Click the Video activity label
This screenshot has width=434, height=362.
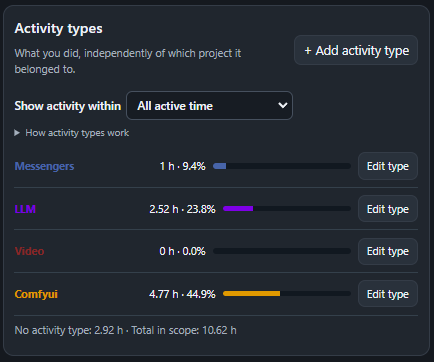tap(29, 251)
